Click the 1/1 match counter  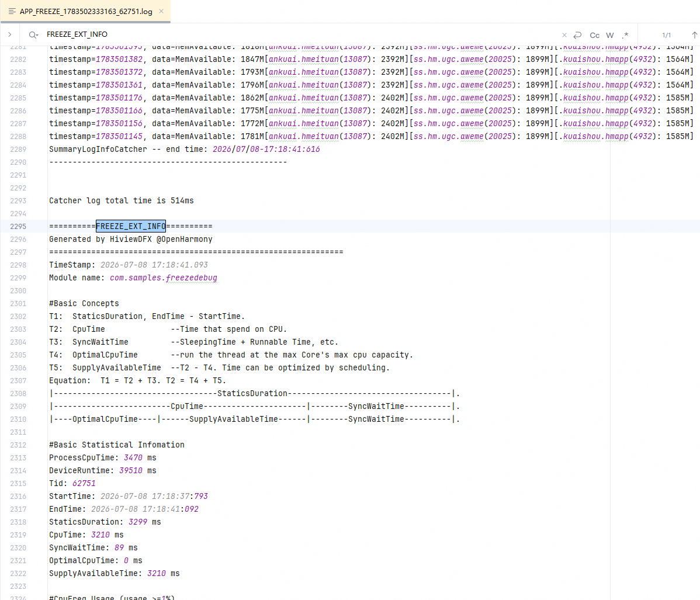click(666, 35)
